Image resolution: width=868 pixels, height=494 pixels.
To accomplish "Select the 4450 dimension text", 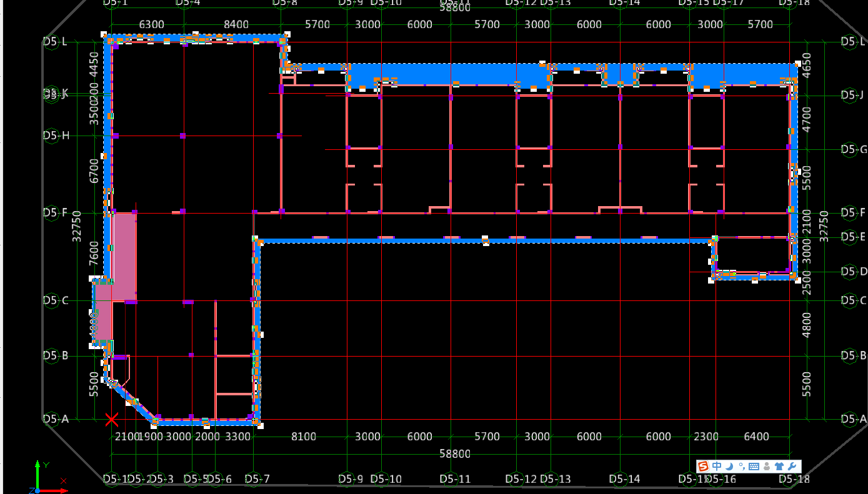I will point(94,63).
